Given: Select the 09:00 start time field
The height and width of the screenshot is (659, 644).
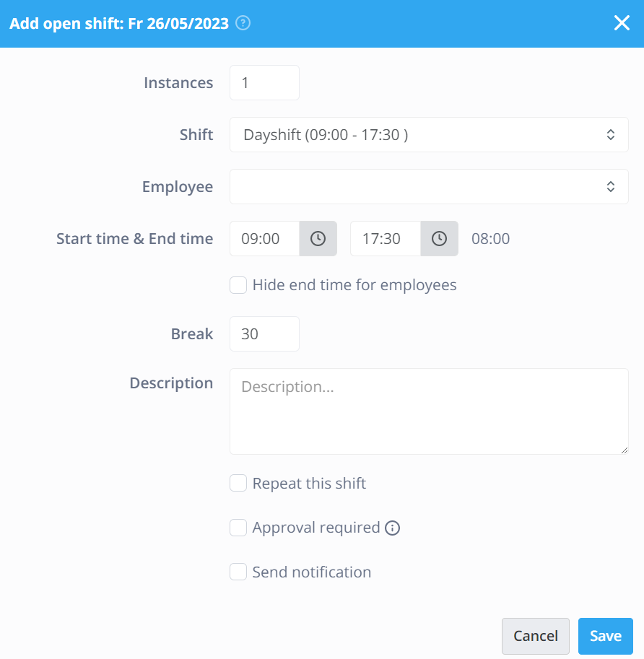Looking at the screenshot, I should tap(265, 238).
